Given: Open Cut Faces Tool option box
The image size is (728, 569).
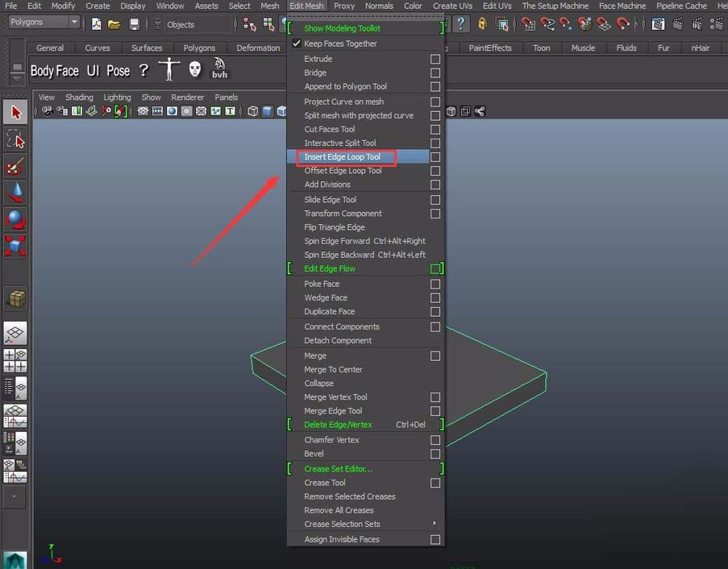Looking at the screenshot, I should point(435,129).
